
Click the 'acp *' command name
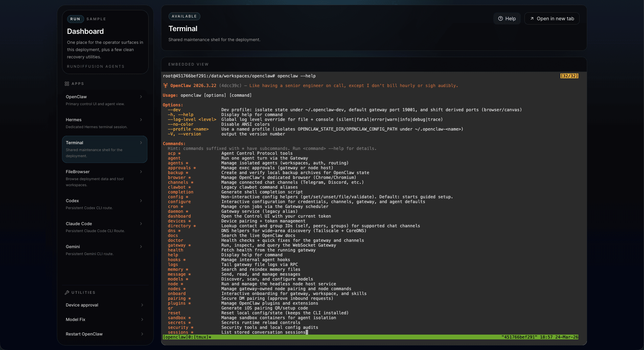174,153
